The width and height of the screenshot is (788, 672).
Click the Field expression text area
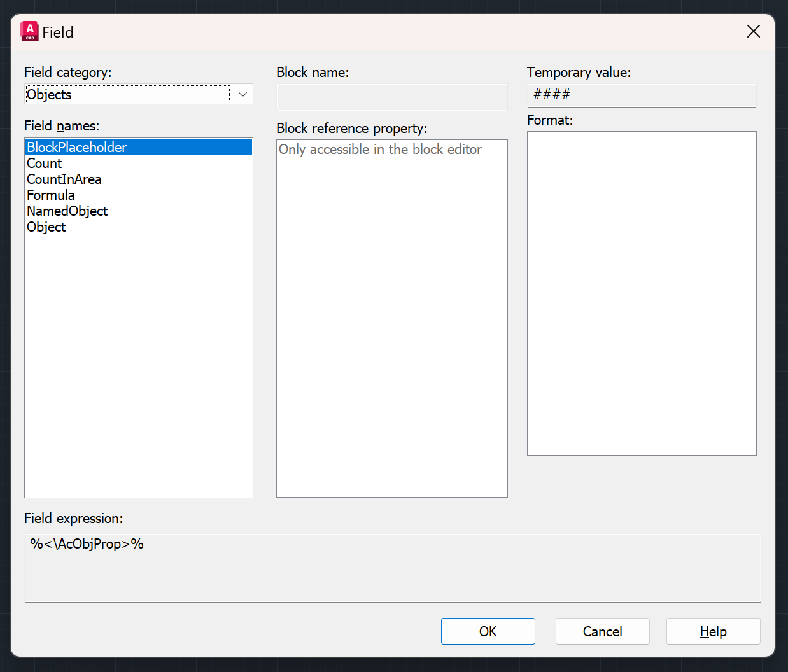391,567
